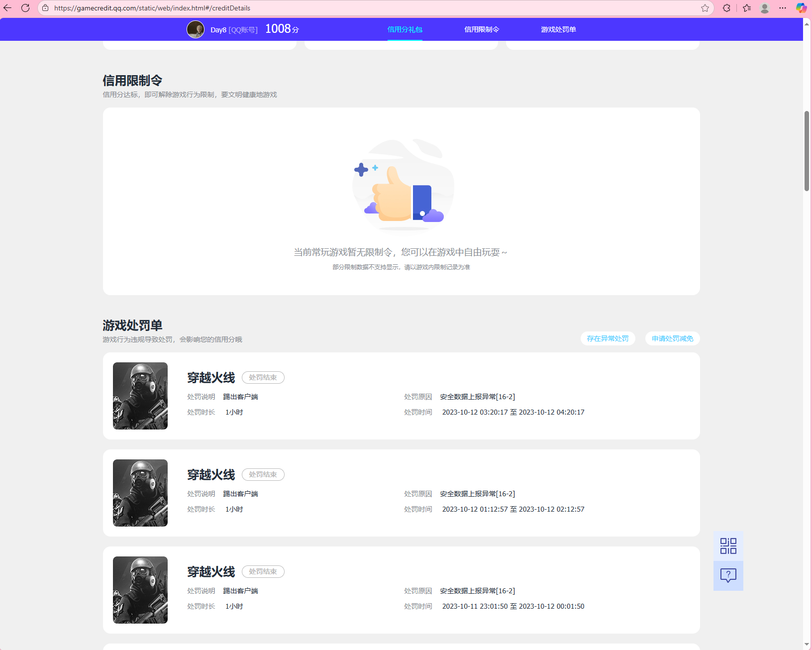Click the 存在异常处罚 button
The image size is (812, 650).
tap(608, 338)
